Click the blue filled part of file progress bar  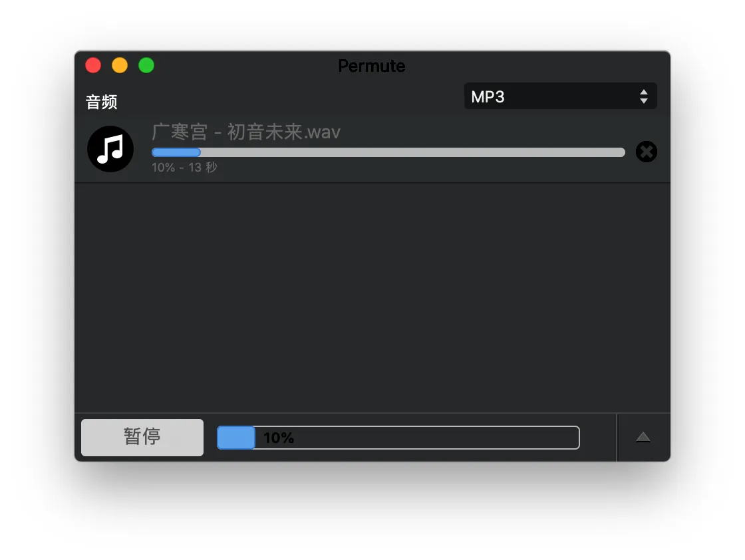click(x=176, y=152)
